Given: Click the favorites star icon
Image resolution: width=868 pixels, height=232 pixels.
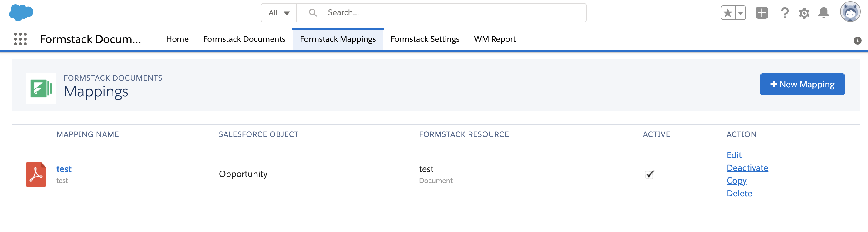Looking at the screenshot, I should click(x=728, y=13).
